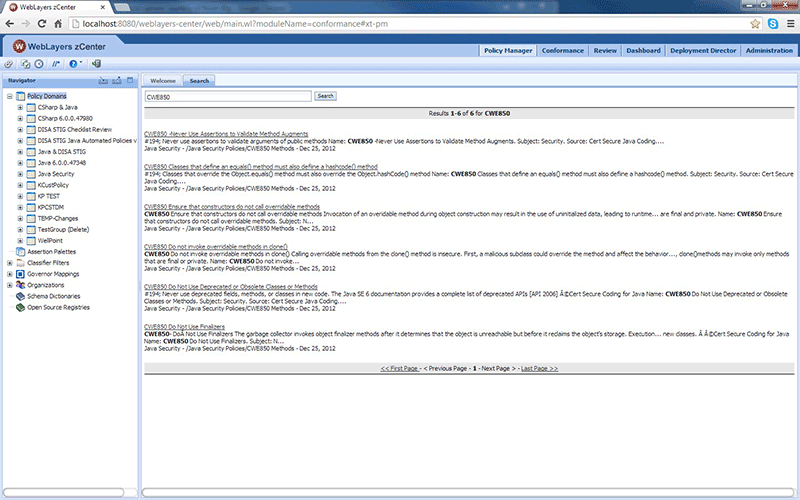
Task: Expand the Java Security node
Action: pos(20,174)
